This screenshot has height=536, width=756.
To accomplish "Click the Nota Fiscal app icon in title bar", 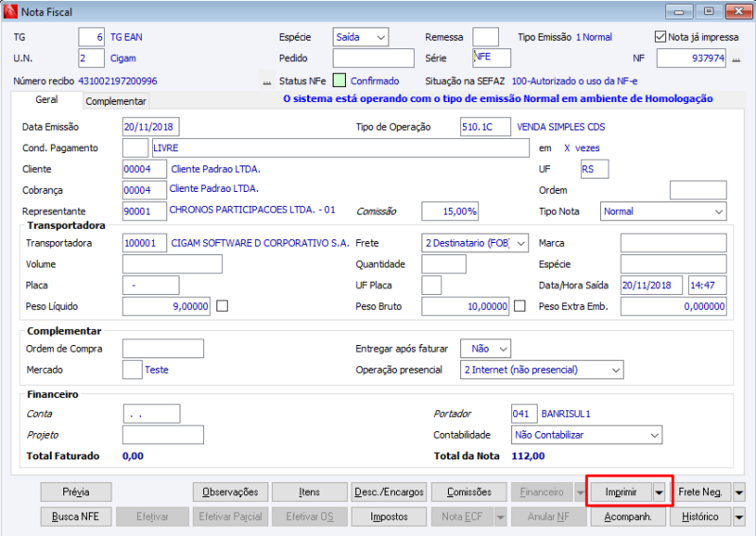I will [10, 11].
